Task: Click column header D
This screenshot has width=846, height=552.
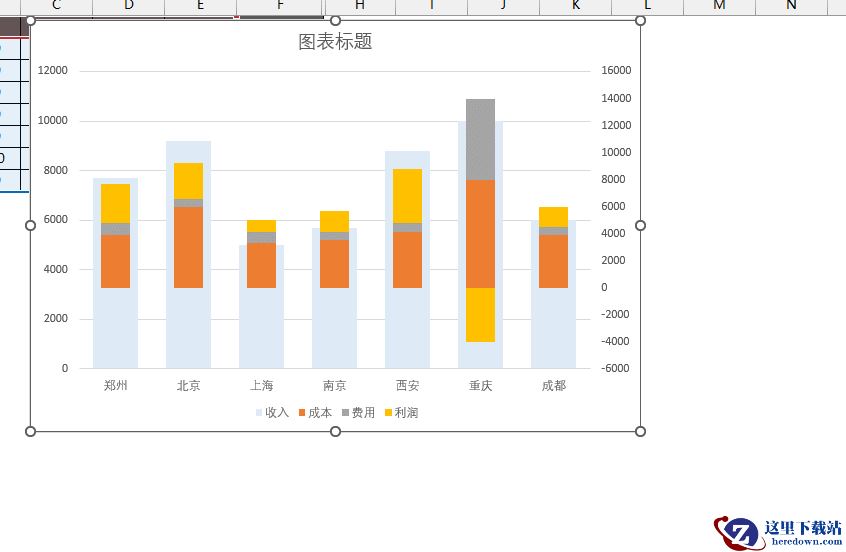Action: 128,6
